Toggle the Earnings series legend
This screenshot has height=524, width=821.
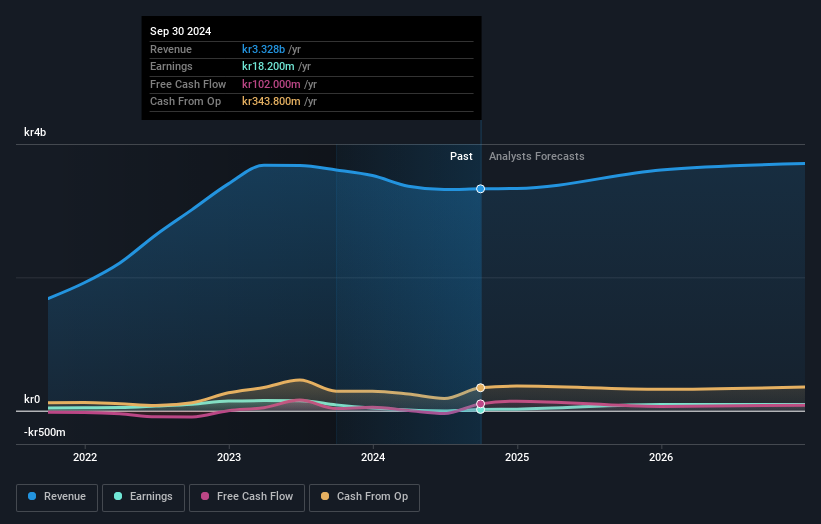(x=143, y=497)
